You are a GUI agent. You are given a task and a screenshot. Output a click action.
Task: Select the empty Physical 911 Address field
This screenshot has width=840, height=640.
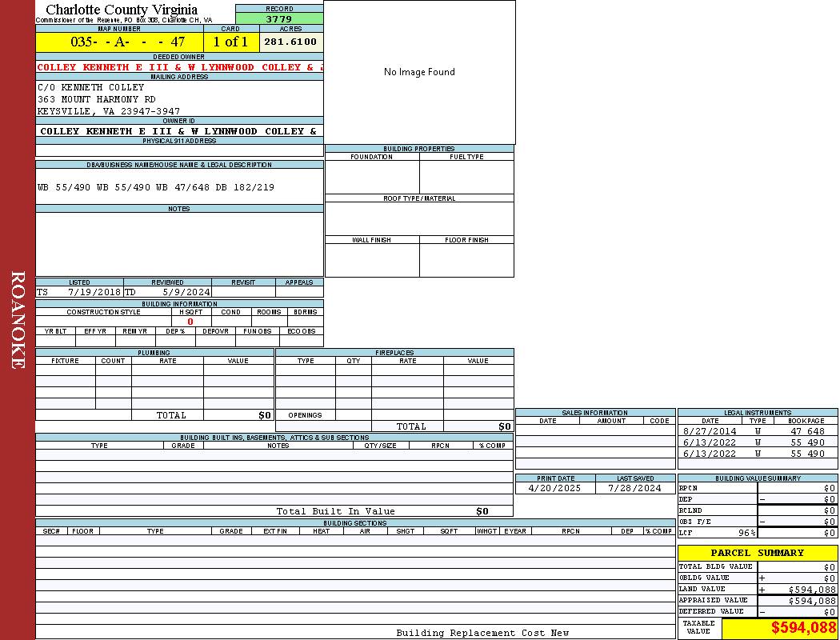pyautogui.click(x=179, y=150)
